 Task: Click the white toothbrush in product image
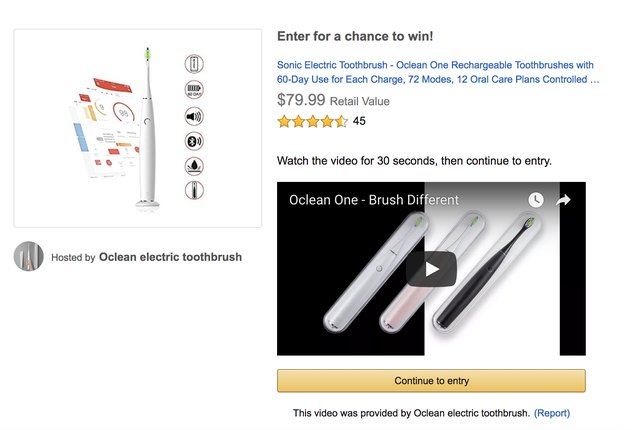pyautogui.click(x=147, y=128)
